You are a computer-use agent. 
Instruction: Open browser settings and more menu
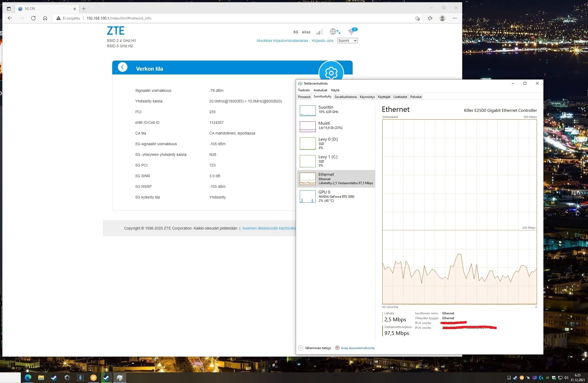point(454,18)
